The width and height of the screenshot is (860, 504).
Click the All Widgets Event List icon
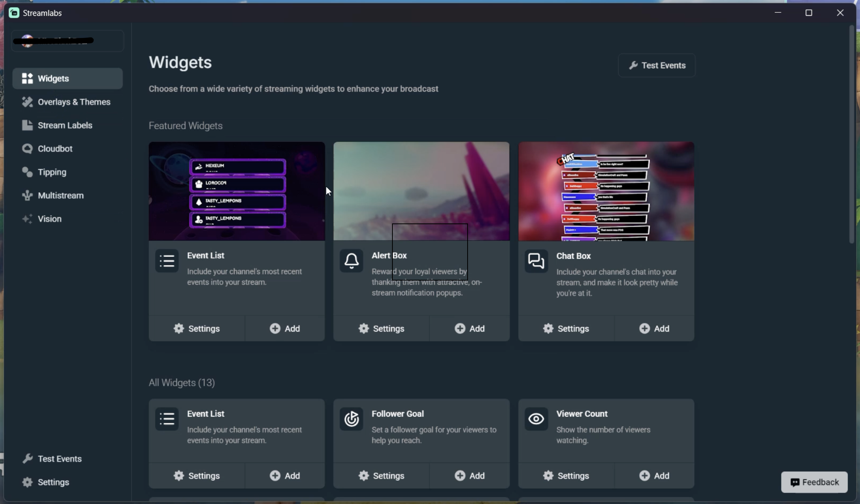(x=167, y=419)
